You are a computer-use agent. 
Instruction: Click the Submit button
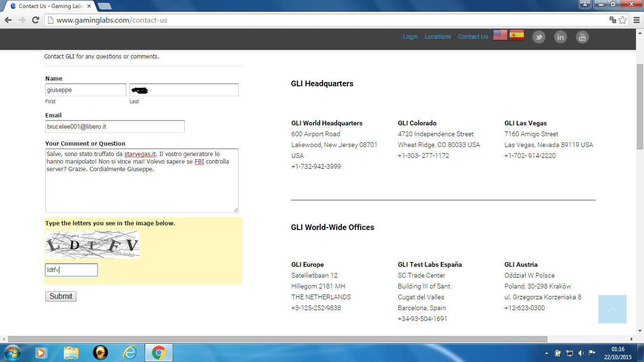[61, 296]
